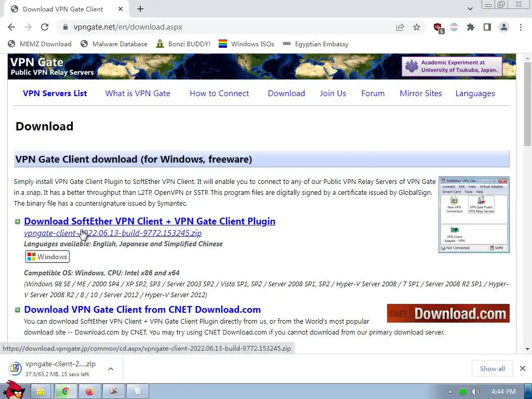
Task: Open the Chrome profile avatar
Action: point(504,27)
